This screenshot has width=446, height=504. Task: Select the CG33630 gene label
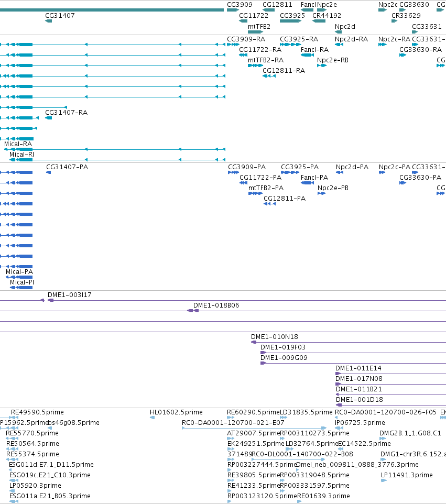tap(414, 5)
